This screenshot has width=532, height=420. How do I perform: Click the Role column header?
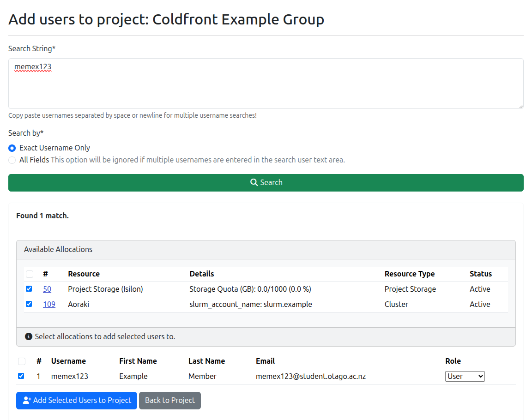pos(453,361)
